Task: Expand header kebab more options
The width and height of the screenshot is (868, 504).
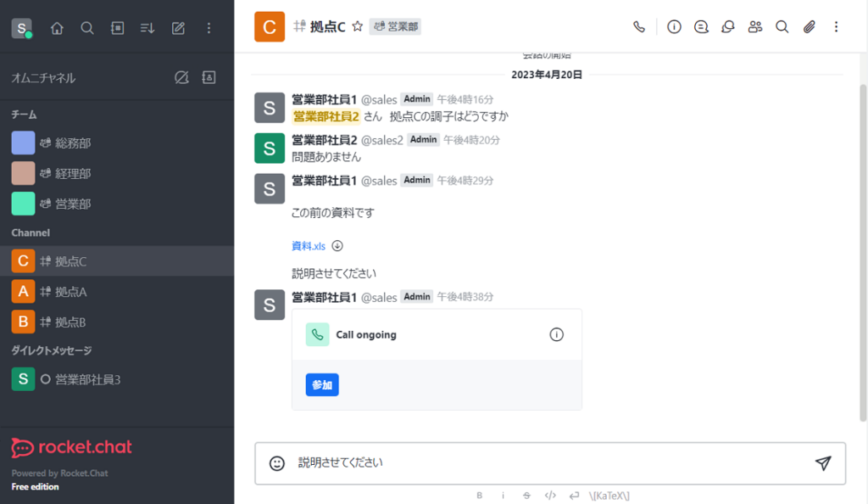Action: 837,27
